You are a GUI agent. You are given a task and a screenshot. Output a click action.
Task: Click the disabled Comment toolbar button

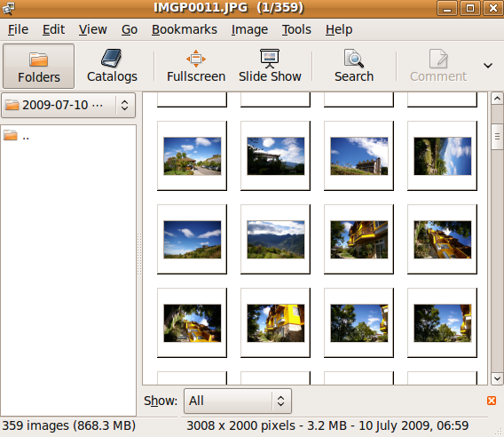tap(438, 67)
